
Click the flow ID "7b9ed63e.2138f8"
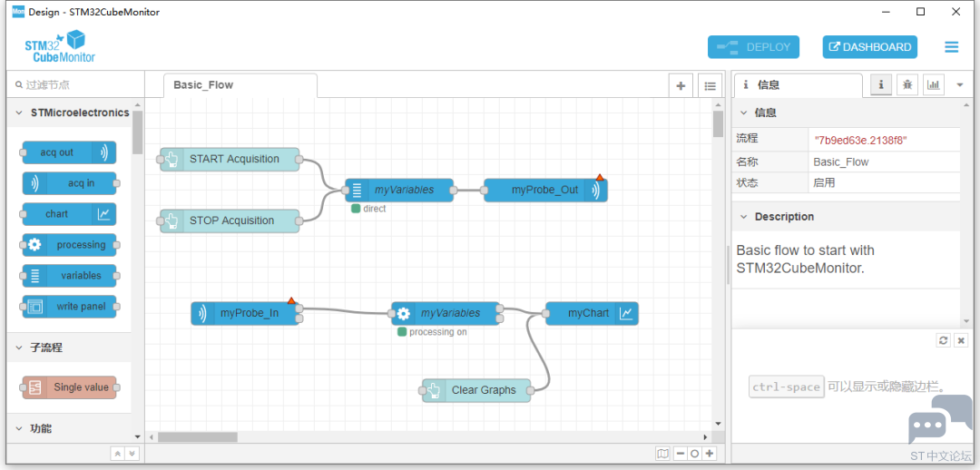tap(860, 140)
